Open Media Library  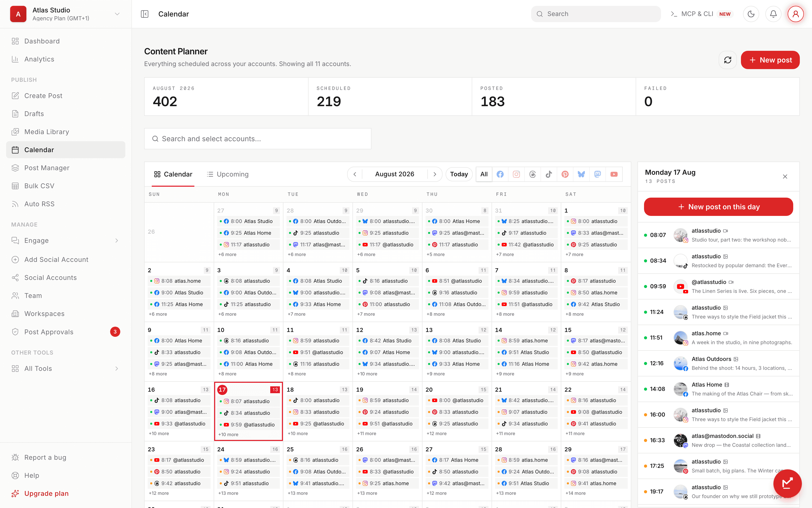point(66,132)
